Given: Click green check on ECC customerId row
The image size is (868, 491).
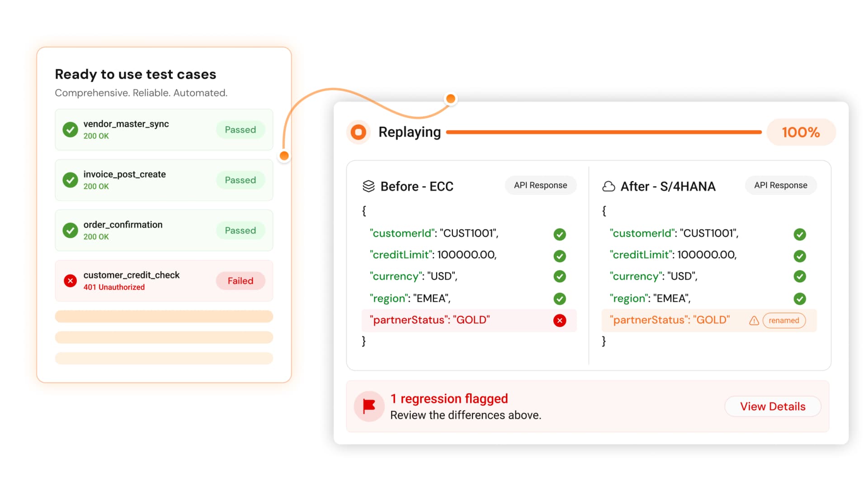Looking at the screenshot, I should pyautogui.click(x=560, y=234).
